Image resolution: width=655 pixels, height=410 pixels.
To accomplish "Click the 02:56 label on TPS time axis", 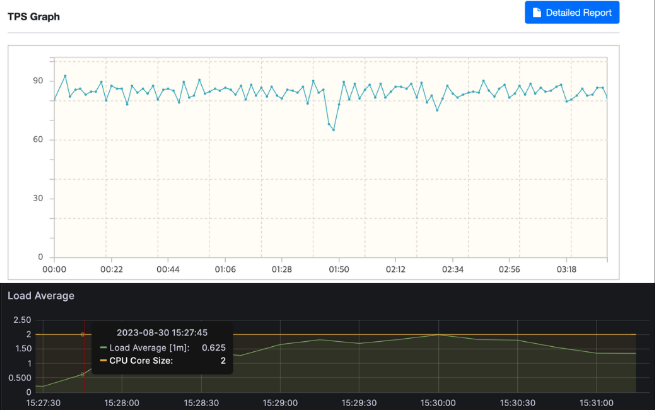I will click(x=509, y=269).
